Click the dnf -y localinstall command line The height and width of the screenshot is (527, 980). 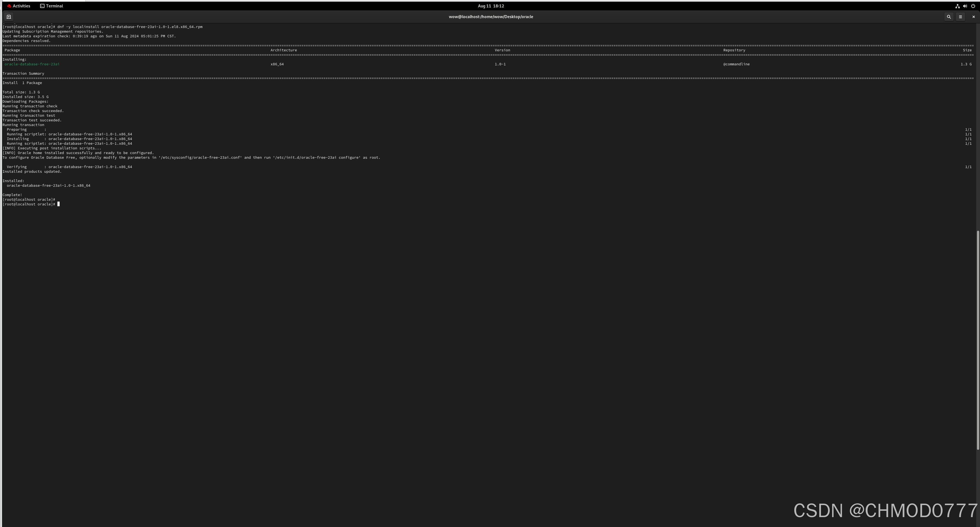point(130,27)
